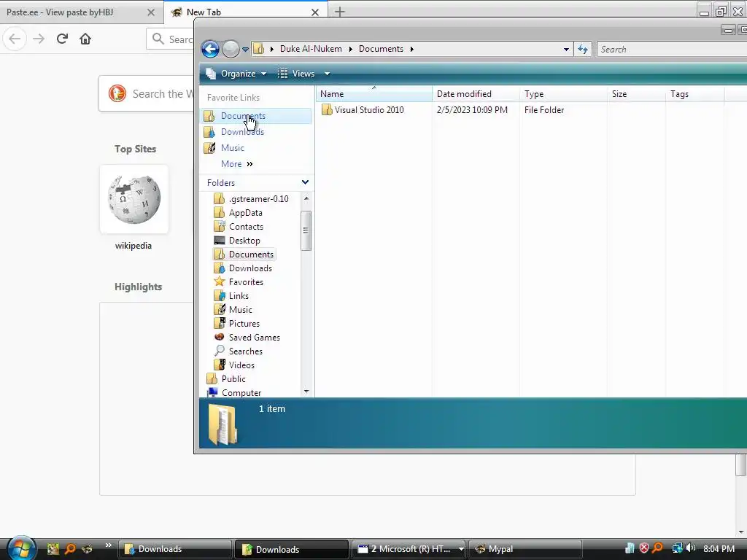Sort by Type column header
747x560 pixels.
tap(563, 94)
